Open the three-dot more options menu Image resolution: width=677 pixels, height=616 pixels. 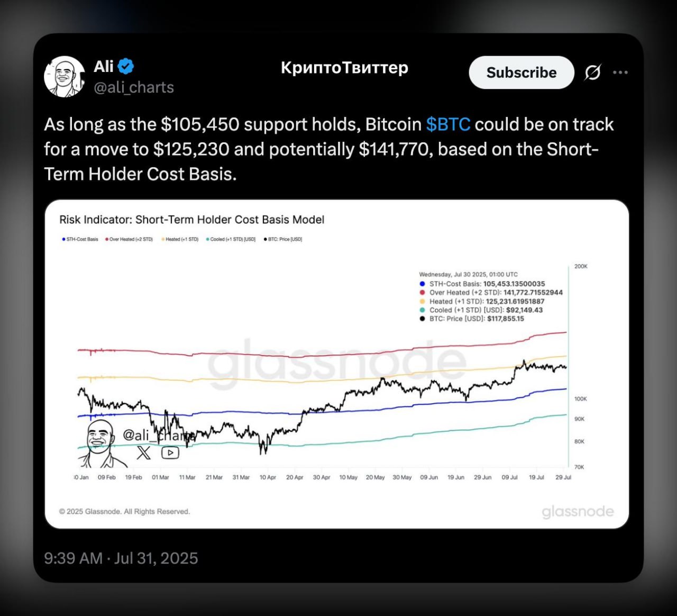click(620, 73)
